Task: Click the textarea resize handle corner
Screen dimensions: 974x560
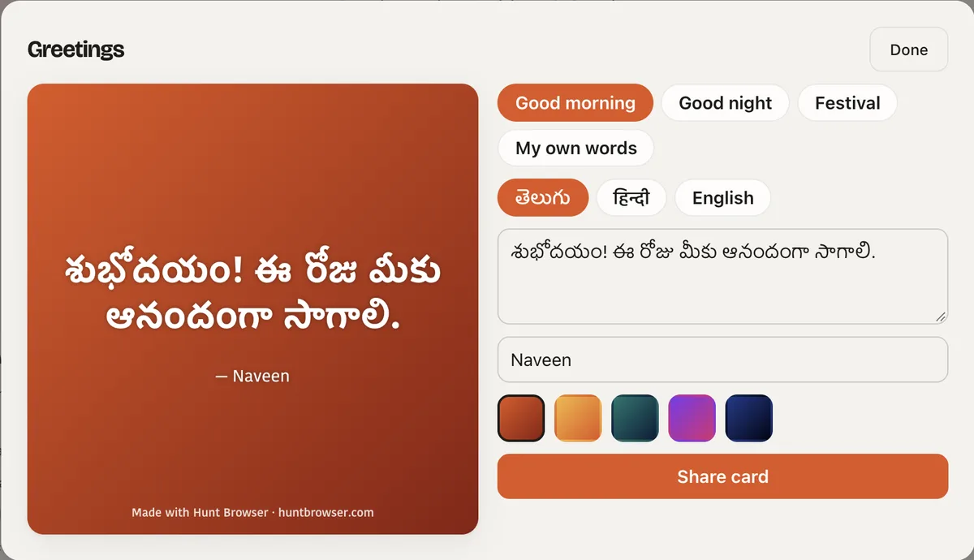Action: click(941, 317)
